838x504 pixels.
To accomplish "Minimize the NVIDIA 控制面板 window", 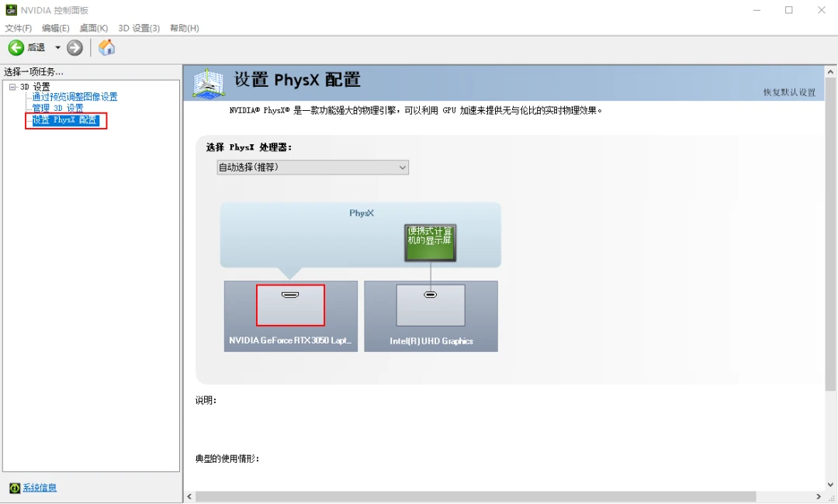I will (x=757, y=10).
